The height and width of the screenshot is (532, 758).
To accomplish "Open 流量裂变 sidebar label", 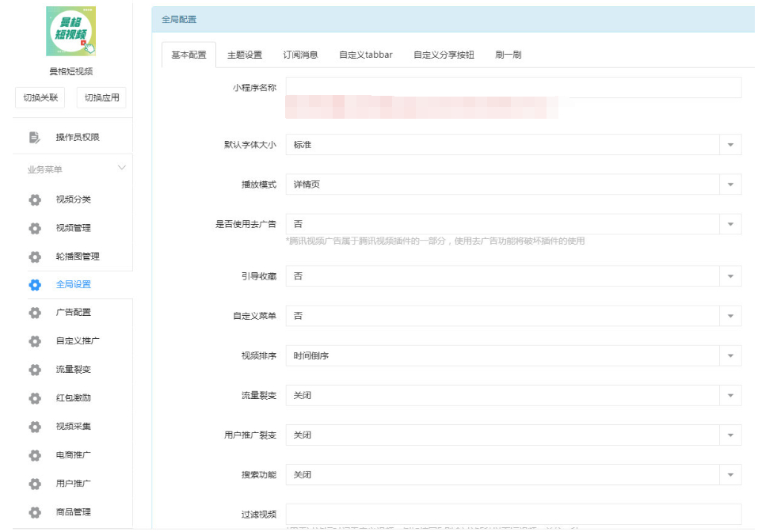I will (74, 369).
